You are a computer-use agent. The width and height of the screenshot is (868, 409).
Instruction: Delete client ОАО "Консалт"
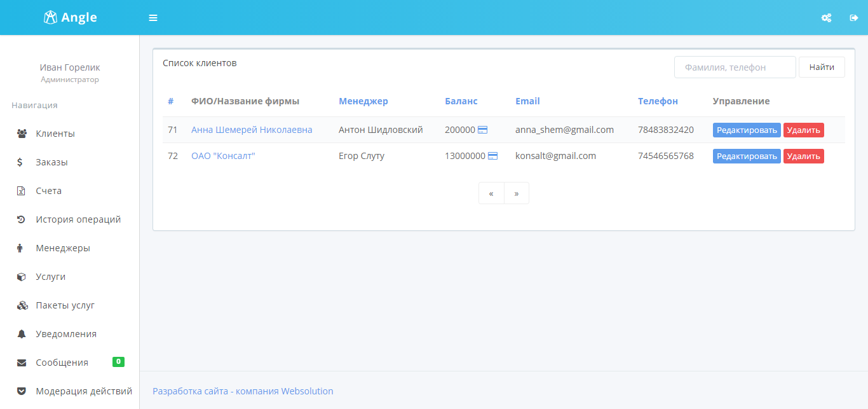tap(803, 155)
